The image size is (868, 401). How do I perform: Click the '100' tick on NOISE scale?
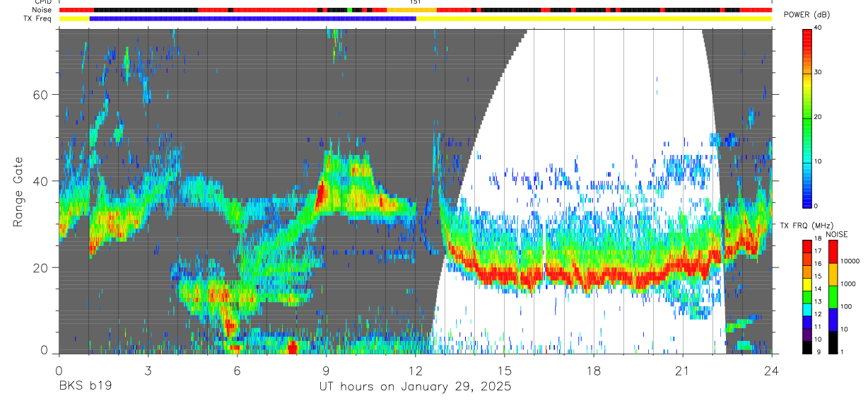pyautogui.click(x=848, y=306)
